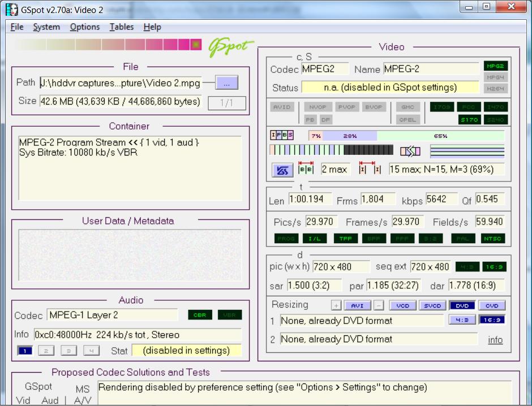Click the GOP frame sequence strip
The height and width of the screenshot is (406, 532).
tap(332, 150)
